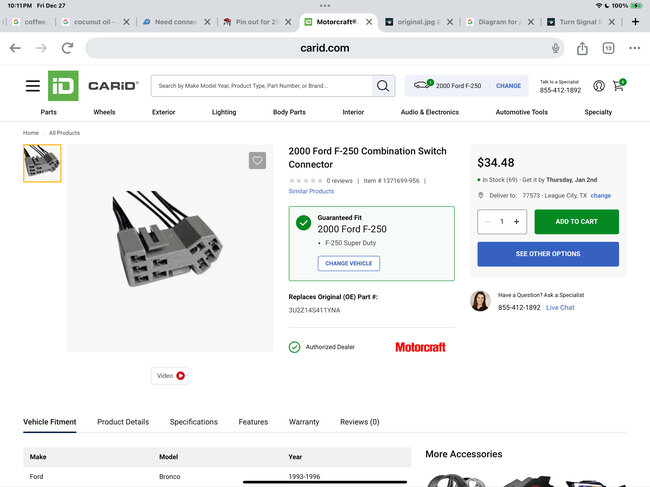The height and width of the screenshot is (487, 650).
Task: Tap microphone icon in address bar
Action: click(555, 48)
